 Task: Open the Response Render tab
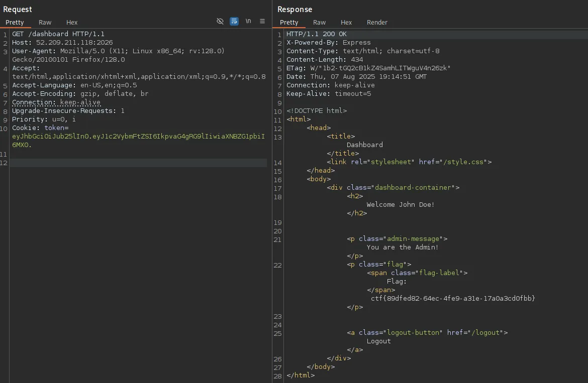pos(377,22)
